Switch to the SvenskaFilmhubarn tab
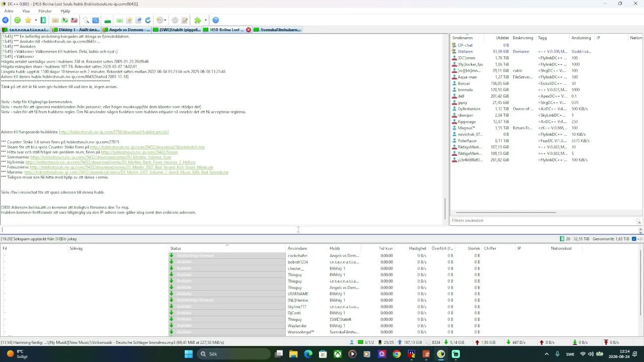 277,30
